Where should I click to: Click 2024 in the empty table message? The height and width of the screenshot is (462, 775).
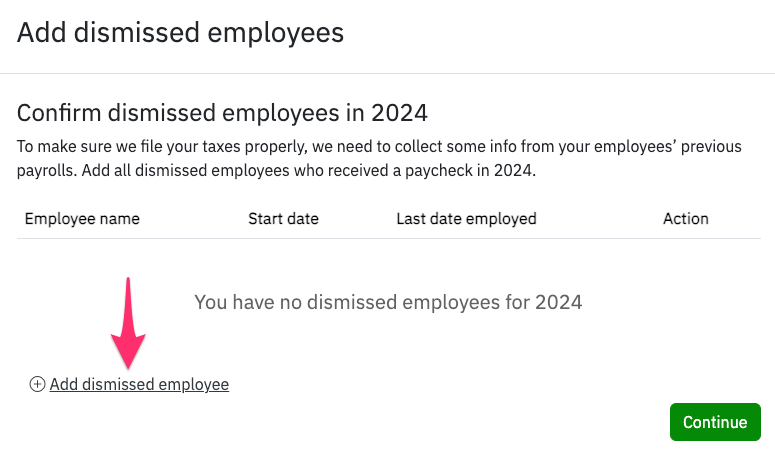[x=556, y=301]
